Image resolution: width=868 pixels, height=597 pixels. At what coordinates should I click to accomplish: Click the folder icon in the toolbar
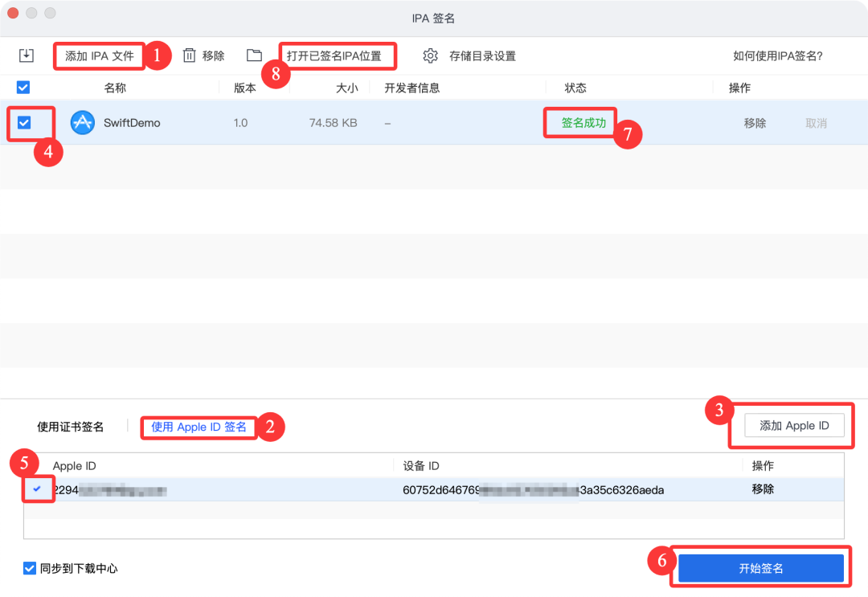(254, 55)
